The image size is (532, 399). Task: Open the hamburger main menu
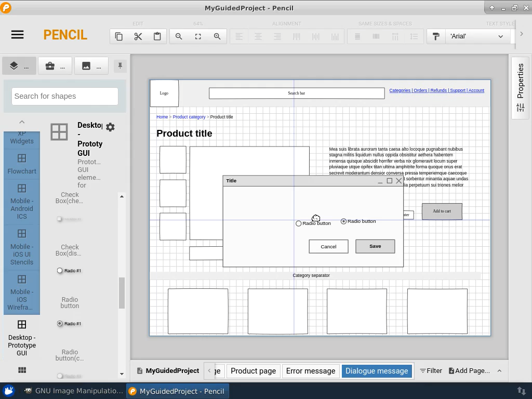pos(17,35)
